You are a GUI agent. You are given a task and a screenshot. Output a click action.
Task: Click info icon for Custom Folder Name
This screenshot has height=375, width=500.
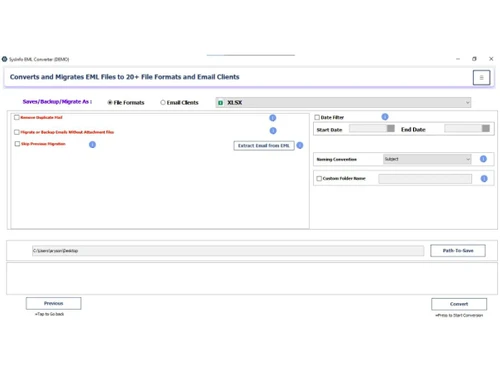click(484, 179)
